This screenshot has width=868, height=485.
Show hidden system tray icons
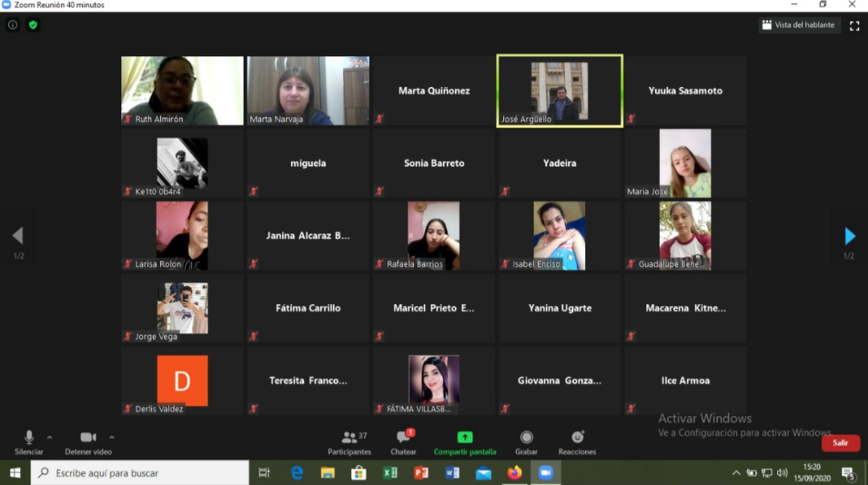pyautogui.click(x=736, y=473)
